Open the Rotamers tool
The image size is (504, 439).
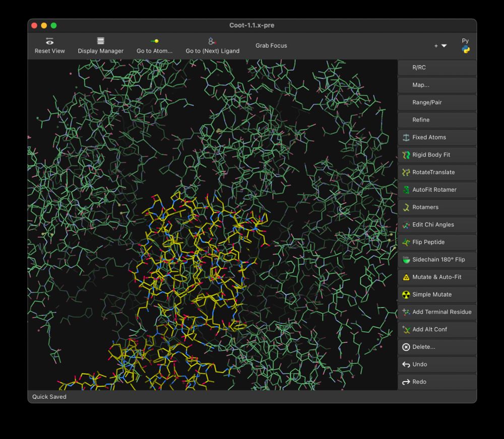(x=437, y=207)
